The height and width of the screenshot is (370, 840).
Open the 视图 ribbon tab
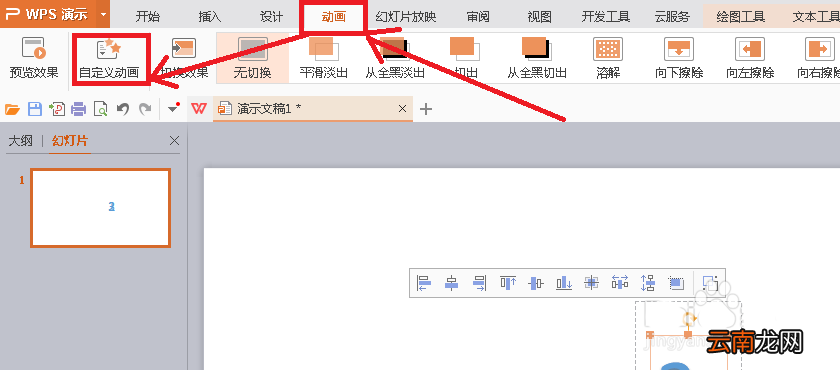(x=539, y=17)
